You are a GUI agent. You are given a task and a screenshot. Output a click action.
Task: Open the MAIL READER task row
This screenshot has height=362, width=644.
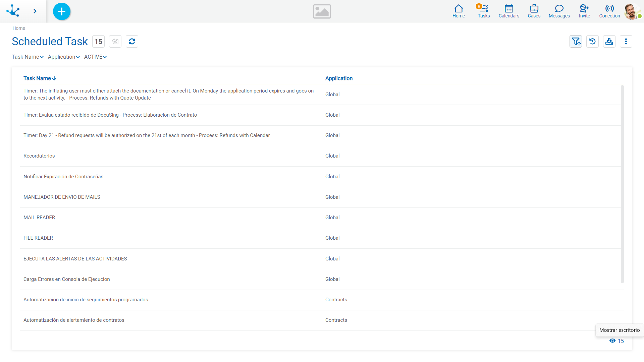point(39,218)
